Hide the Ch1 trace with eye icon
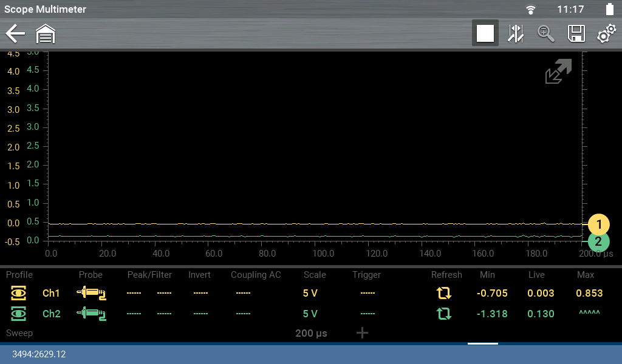This screenshot has height=364, width=622. tap(19, 294)
